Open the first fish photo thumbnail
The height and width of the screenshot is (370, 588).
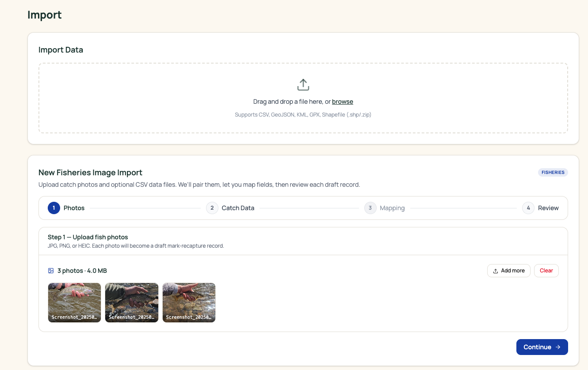click(x=74, y=302)
